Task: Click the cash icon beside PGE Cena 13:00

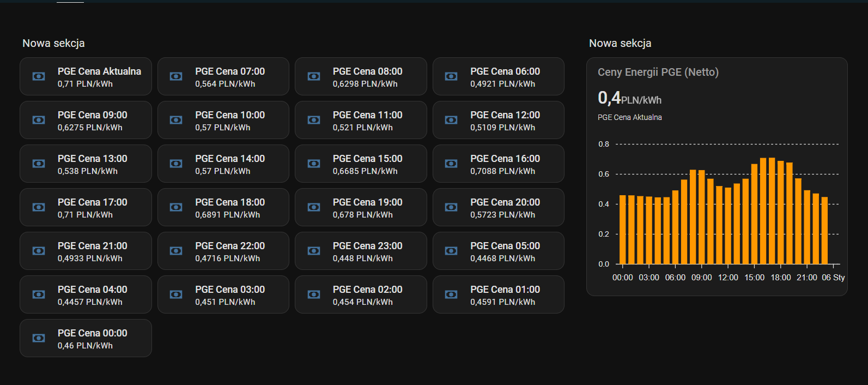Action: pos(39,164)
